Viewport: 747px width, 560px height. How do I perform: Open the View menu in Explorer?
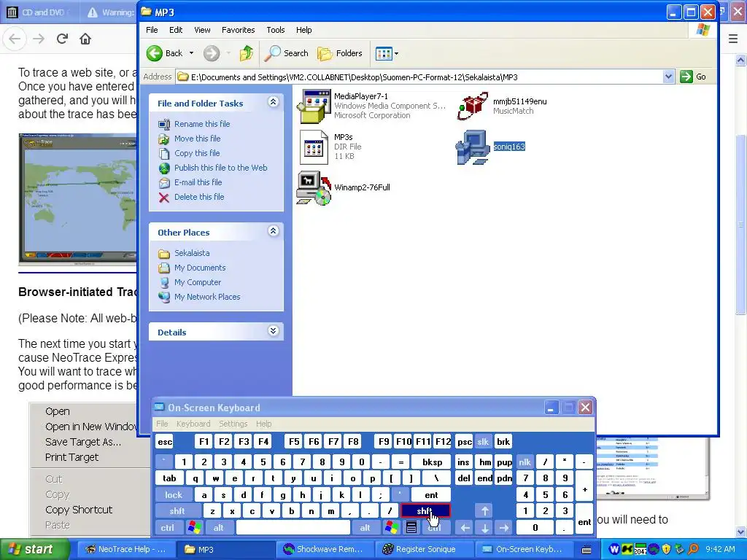(202, 30)
